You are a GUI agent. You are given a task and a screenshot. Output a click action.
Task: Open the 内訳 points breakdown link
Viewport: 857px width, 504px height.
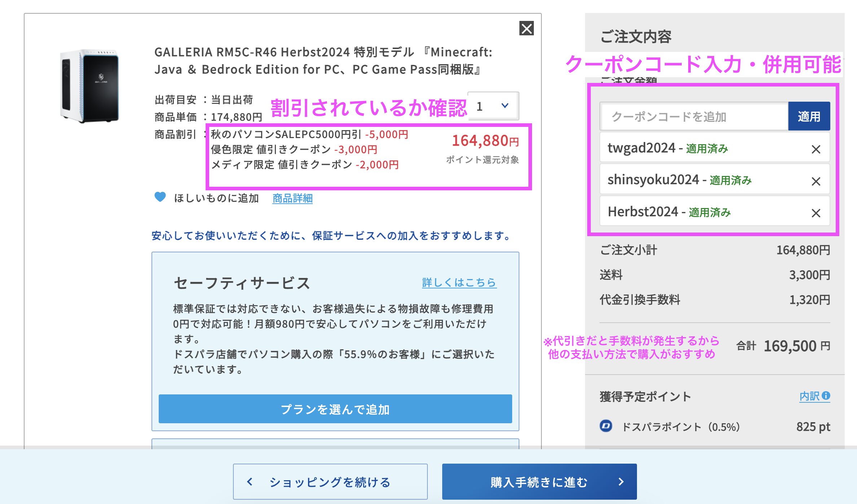pyautogui.click(x=810, y=396)
